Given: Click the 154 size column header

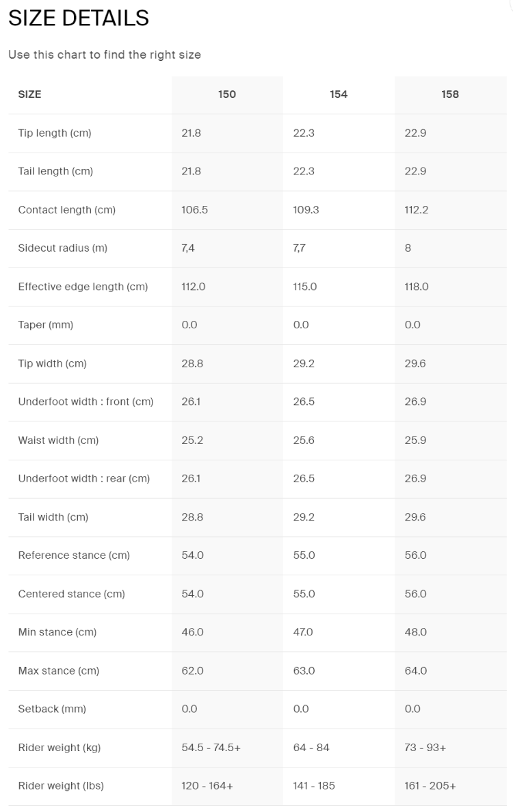Looking at the screenshot, I should [x=339, y=94].
